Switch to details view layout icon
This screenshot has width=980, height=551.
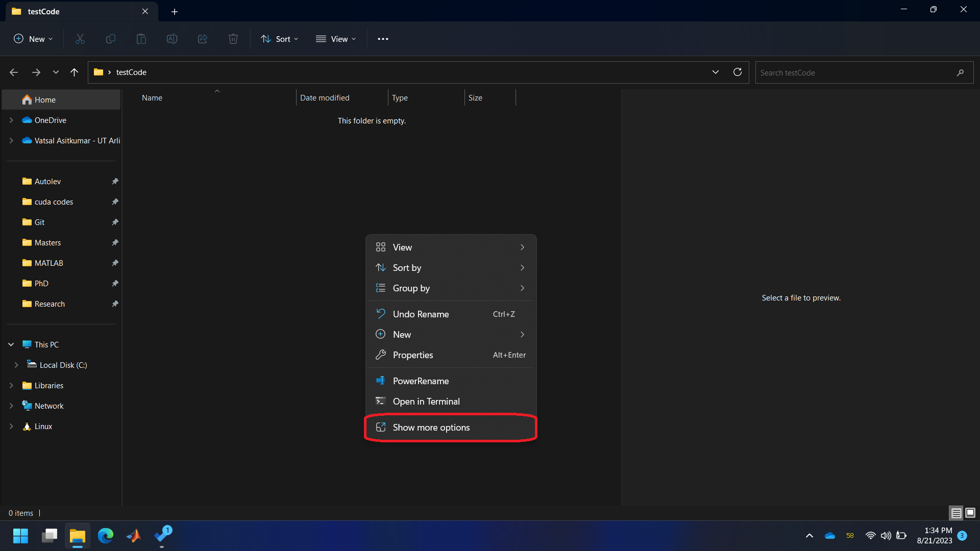(956, 513)
